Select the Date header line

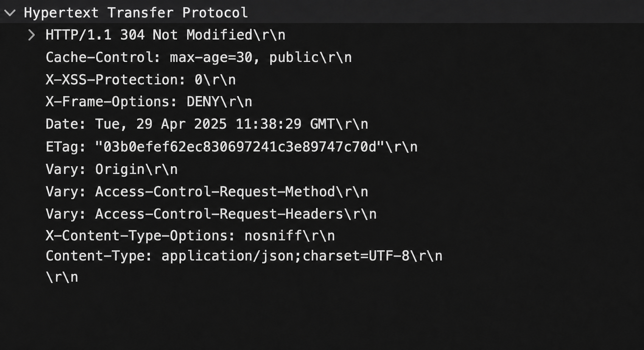tap(207, 124)
